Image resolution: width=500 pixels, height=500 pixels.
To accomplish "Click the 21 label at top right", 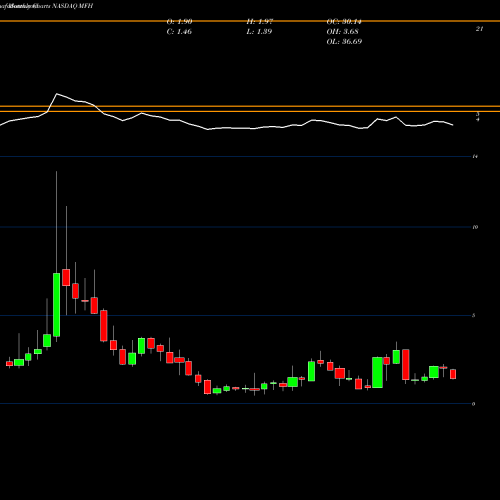I will (x=479, y=29).
